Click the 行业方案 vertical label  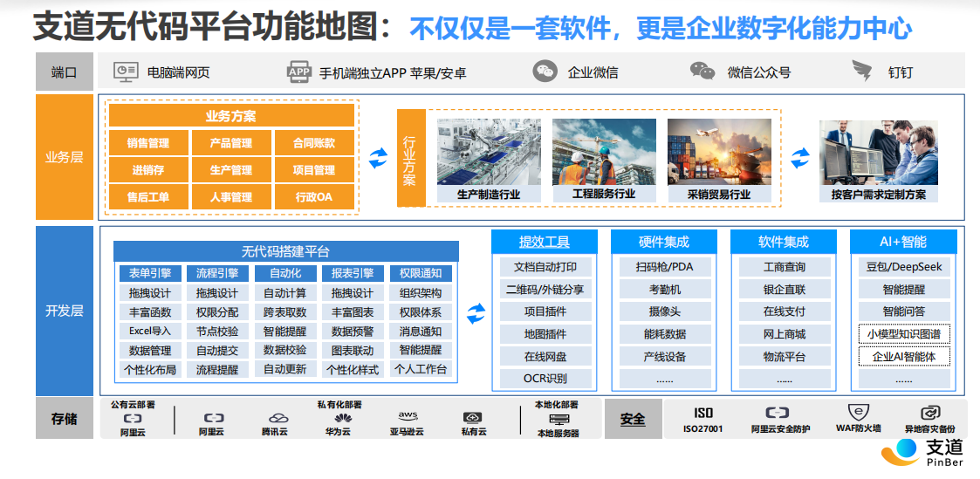pyautogui.click(x=411, y=158)
